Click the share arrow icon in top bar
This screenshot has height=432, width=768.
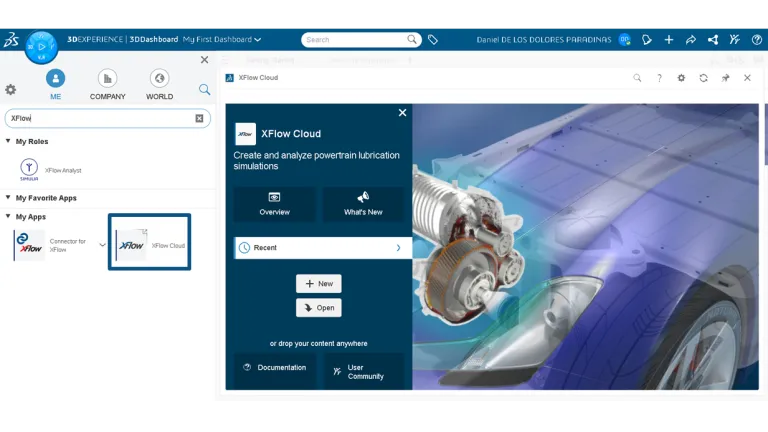point(691,40)
